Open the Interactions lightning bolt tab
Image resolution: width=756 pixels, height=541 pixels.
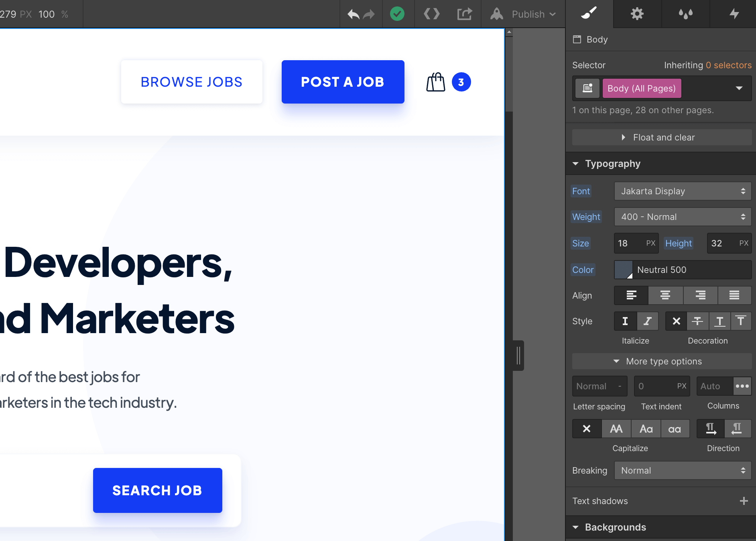tap(734, 14)
